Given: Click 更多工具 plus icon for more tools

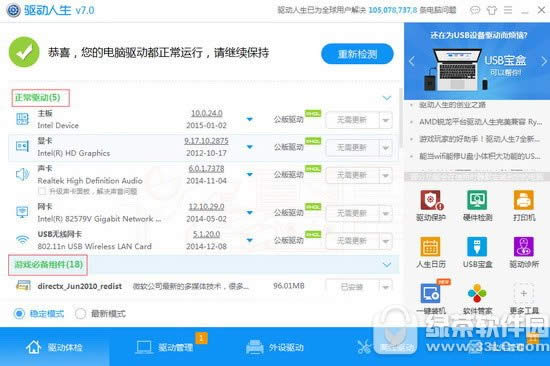Looking at the screenshot, I should [x=524, y=293].
